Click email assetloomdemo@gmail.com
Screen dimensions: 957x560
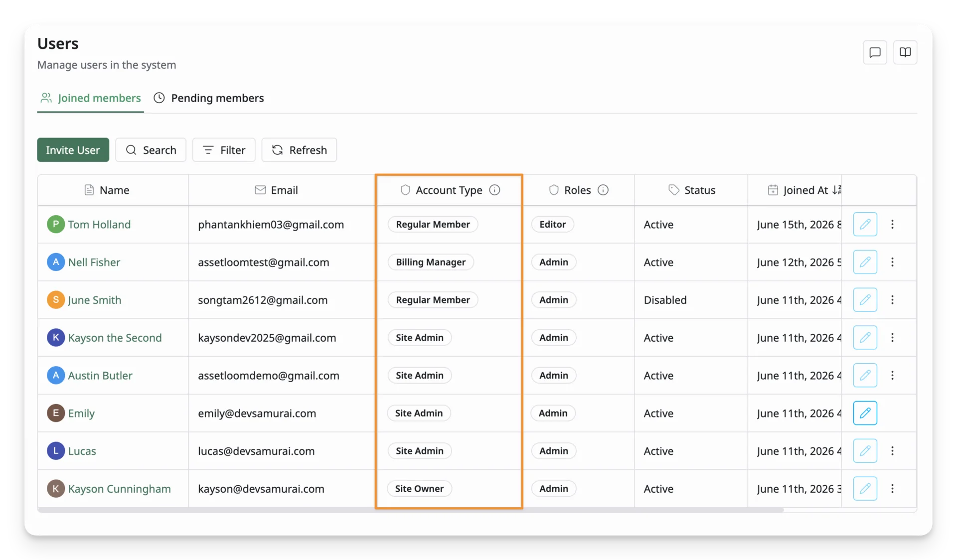268,375
